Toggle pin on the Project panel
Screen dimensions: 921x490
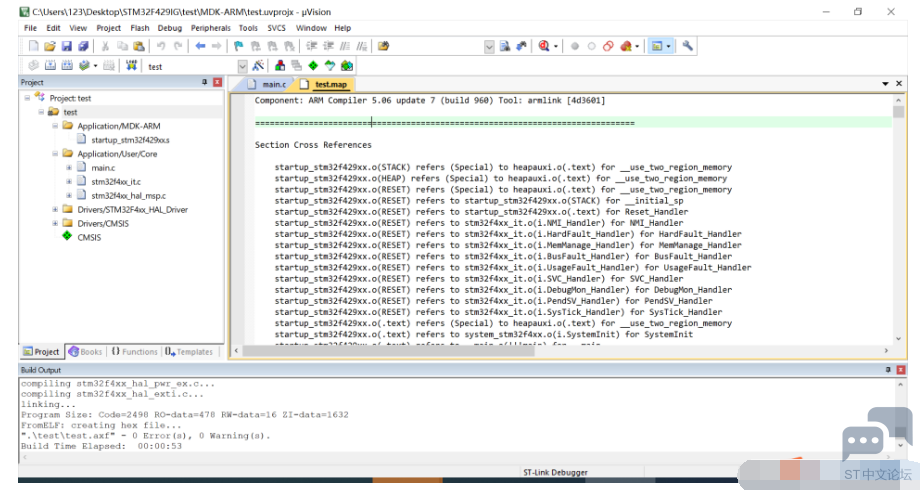pyautogui.click(x=204, y=82)
